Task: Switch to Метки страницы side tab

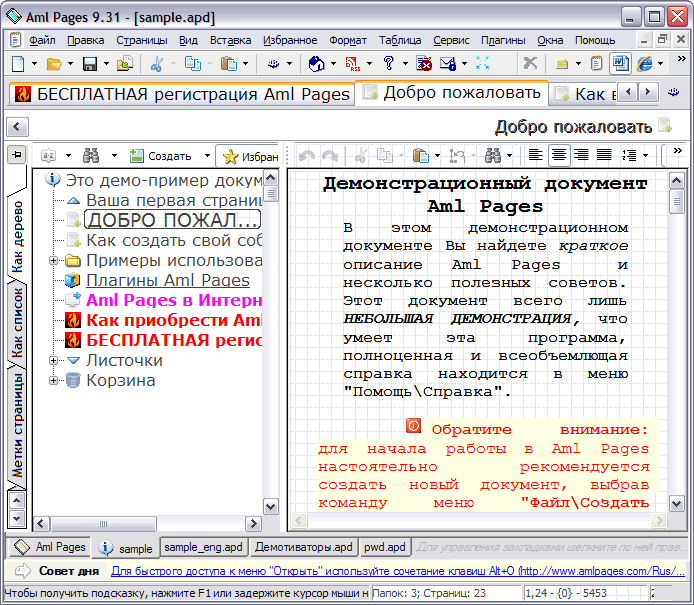Action: (17, 426)
